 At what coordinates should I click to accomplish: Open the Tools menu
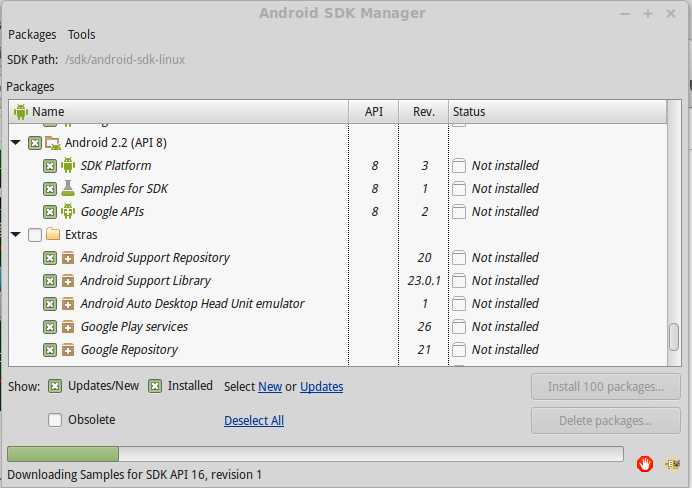pos(82,34)
